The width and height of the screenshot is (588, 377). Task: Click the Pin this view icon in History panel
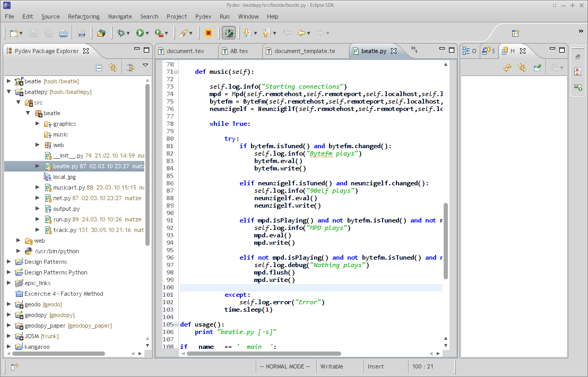tap(537, 67)
